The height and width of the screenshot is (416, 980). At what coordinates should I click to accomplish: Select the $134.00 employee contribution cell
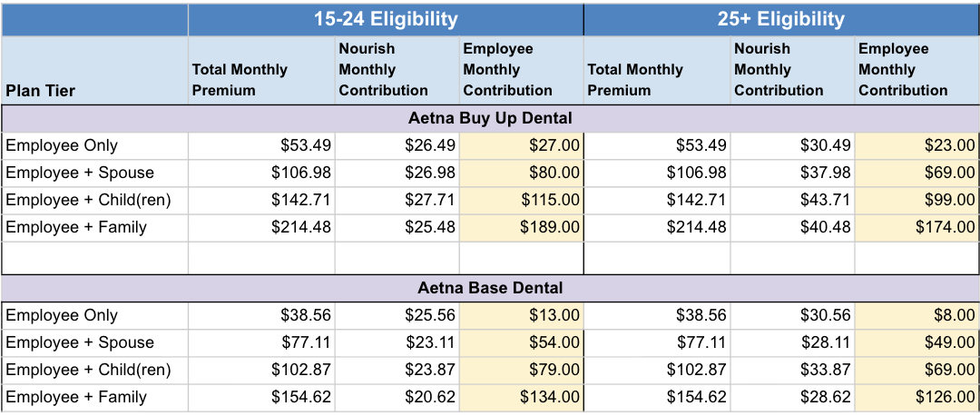click(521, 397)
